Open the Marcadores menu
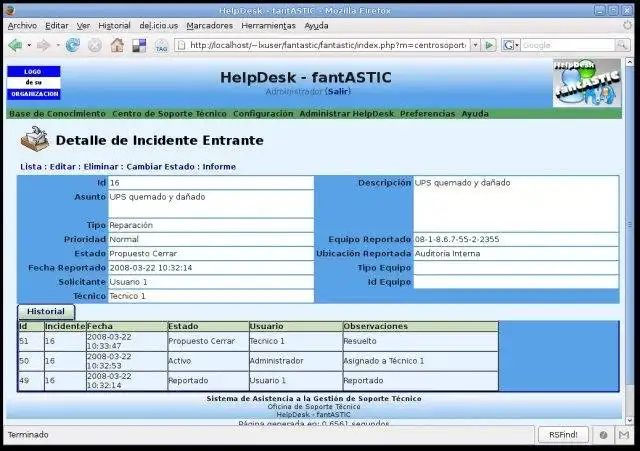The height and width of the screenshot is (451, 640). point(209,26)
